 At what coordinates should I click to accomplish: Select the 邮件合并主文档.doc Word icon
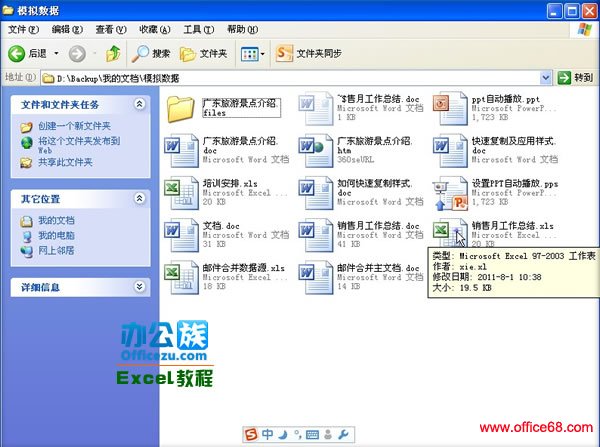coord(316,277)
